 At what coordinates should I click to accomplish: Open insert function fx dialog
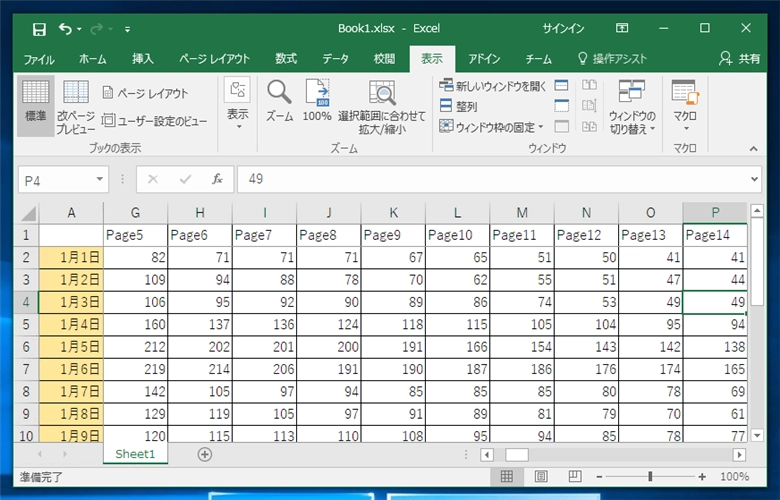pyautogui.click(x=217, y=179)
